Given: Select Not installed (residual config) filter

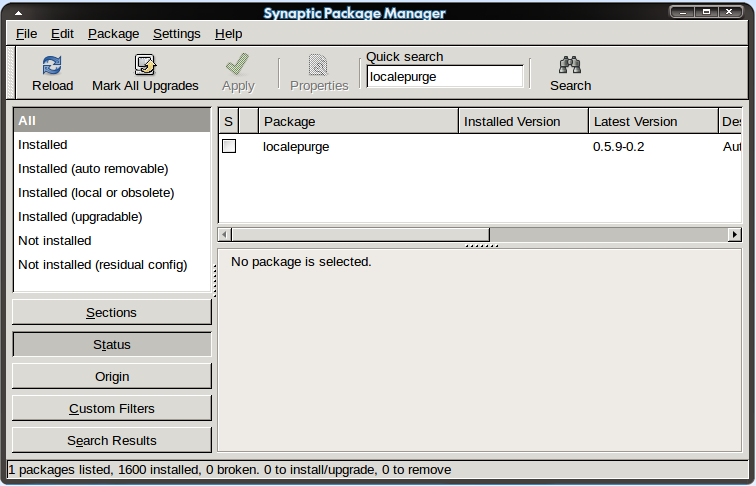Looking at the screenshot, I should 112,265.
